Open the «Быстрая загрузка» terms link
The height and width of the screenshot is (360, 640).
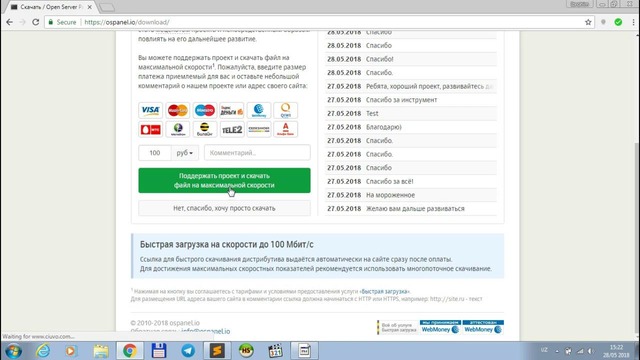coord(384,291)
